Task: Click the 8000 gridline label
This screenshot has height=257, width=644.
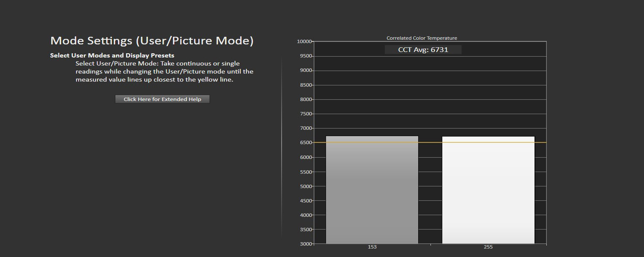Action: coord(305,99)
